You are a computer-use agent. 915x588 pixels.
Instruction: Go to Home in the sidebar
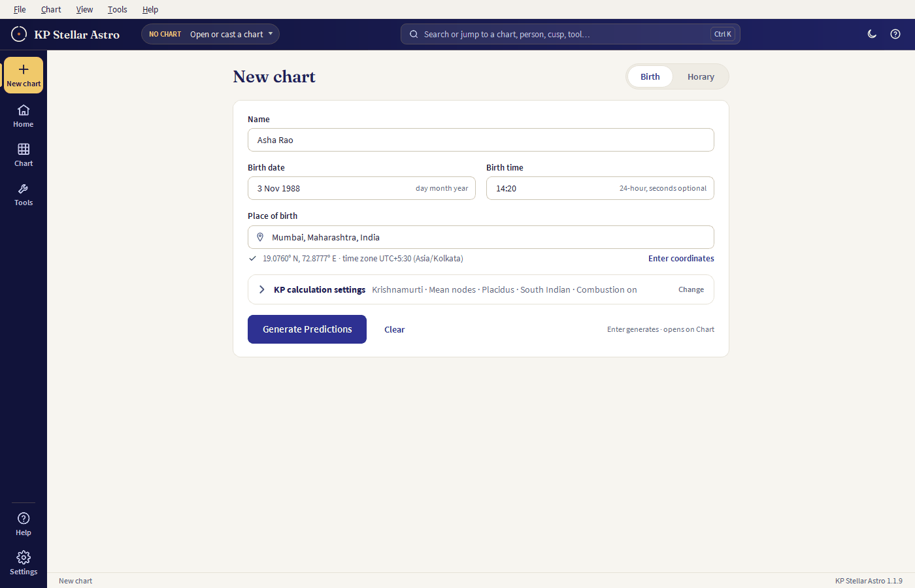tap(24, 116)
